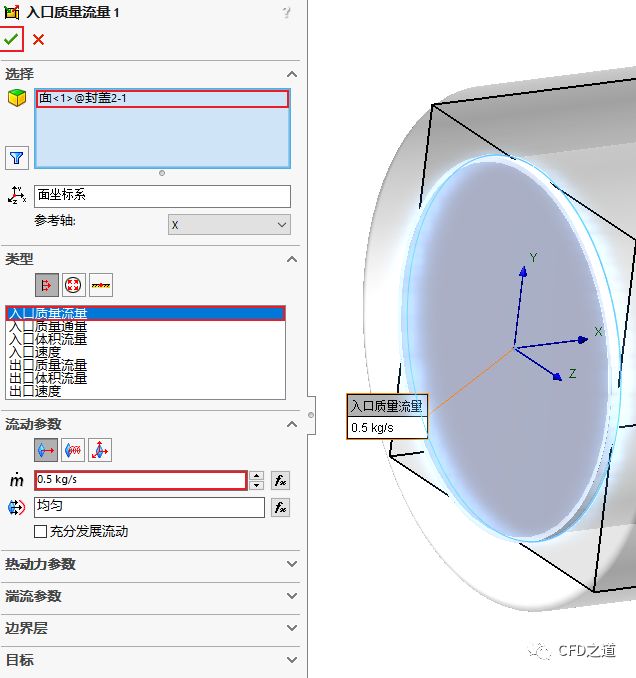Click the face selection filter funnel icon

(17, 158)
